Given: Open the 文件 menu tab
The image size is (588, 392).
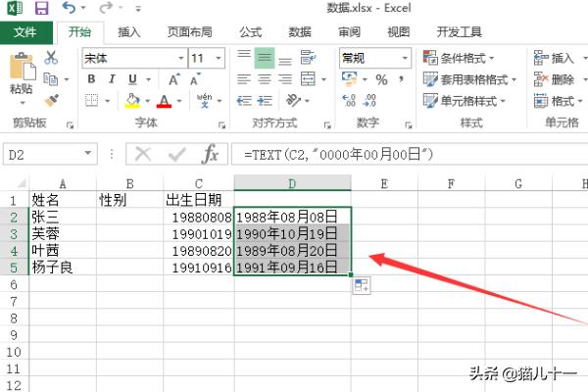Looking at the screenshot, I should [x=25, y=31].
